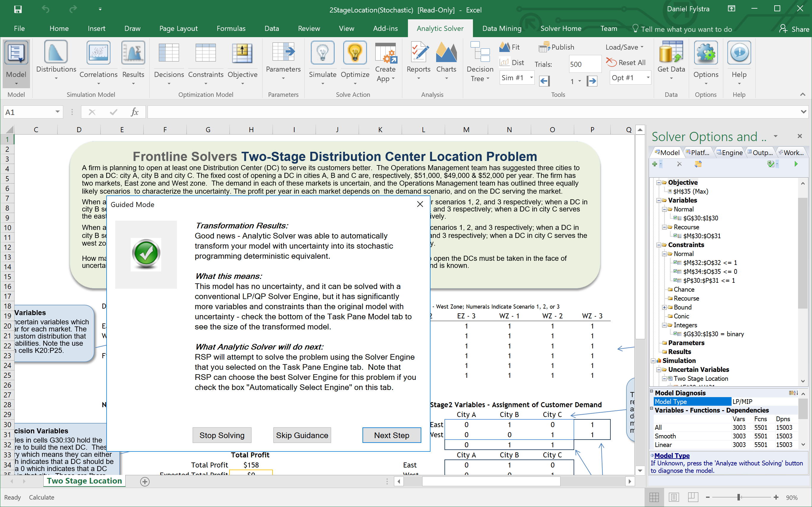
Task: Click the Next Step button
Action: [391, 435]
